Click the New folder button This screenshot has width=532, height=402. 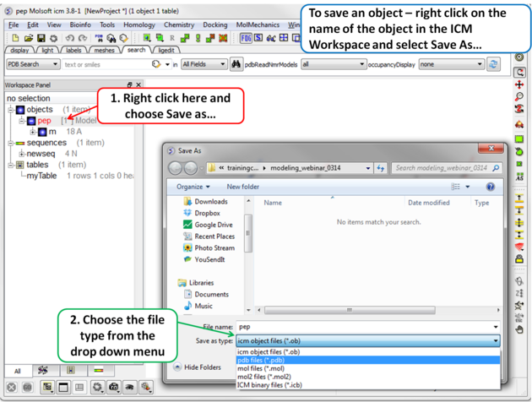242,187
